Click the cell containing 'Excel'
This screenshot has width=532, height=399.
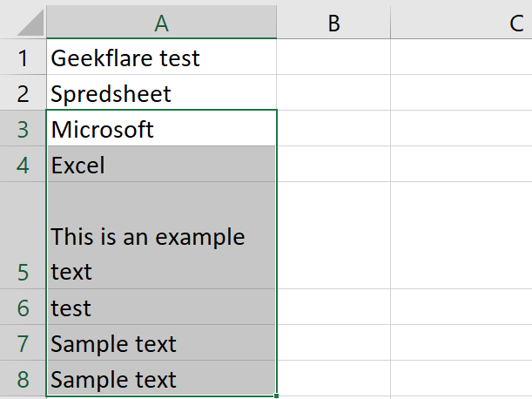click(161, 165)
